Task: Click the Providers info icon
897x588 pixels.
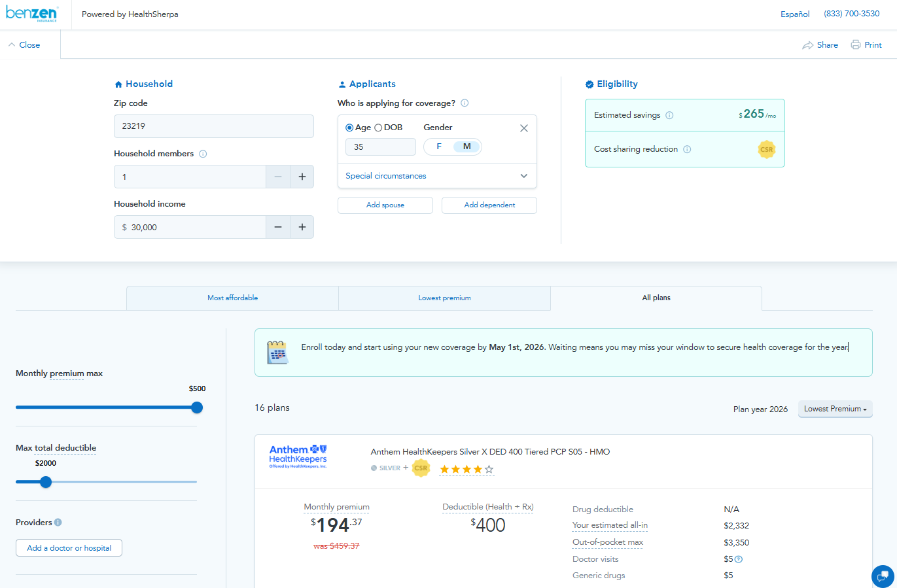Action: tap(58, 523)
